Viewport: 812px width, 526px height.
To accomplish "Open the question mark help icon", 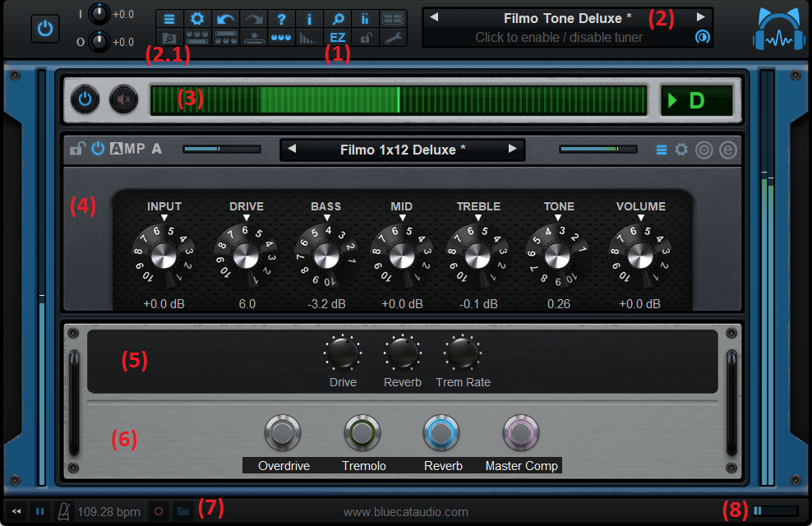I will tap(281, 19).
